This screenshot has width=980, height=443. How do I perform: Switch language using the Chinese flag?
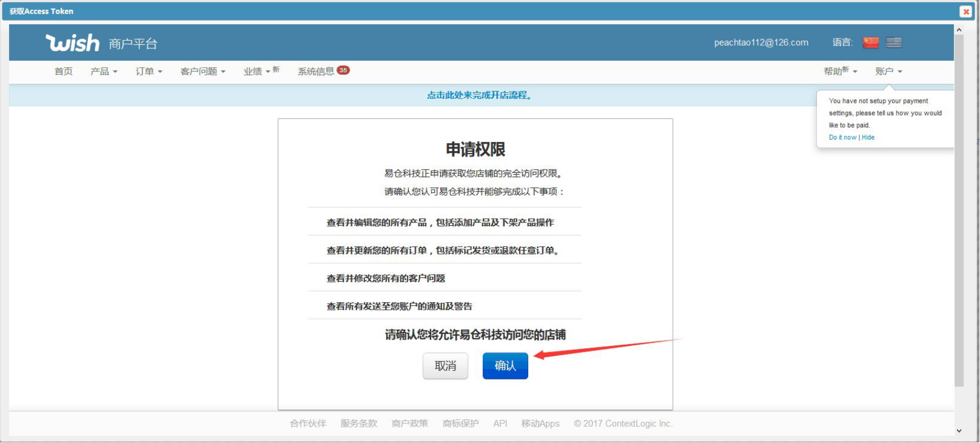pyautogui.click(x=870, y=43)
